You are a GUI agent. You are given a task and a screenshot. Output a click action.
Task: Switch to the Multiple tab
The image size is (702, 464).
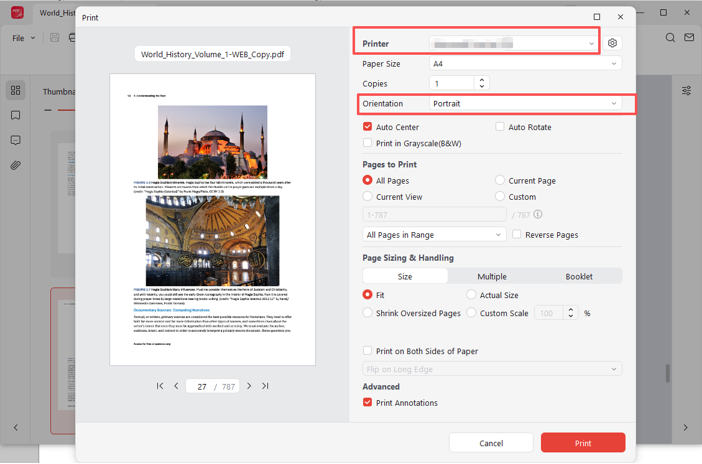pyautogui.click(x=491, y=276)
